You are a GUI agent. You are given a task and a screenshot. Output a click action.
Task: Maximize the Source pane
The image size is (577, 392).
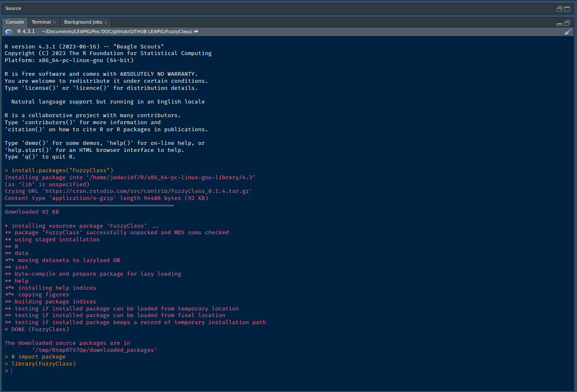[567, 9]
